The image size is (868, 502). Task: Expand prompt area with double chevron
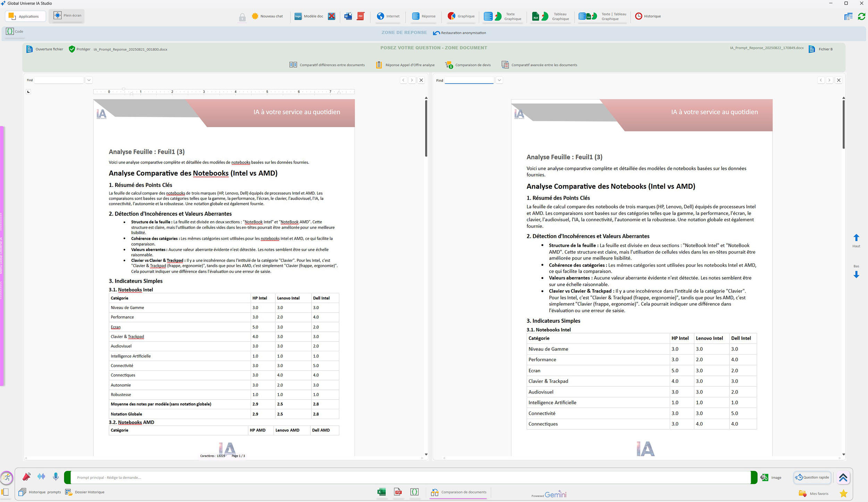(x=843, y=477)
